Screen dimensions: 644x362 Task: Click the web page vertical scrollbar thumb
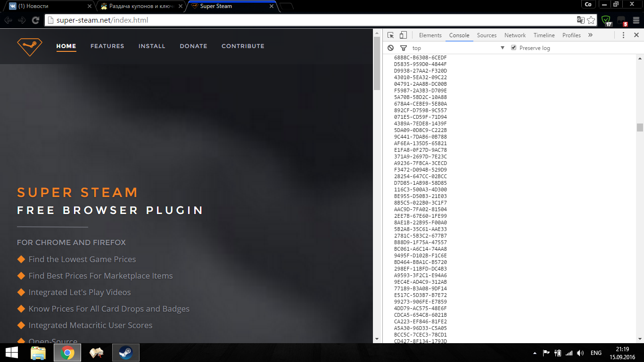click(377, 63)
